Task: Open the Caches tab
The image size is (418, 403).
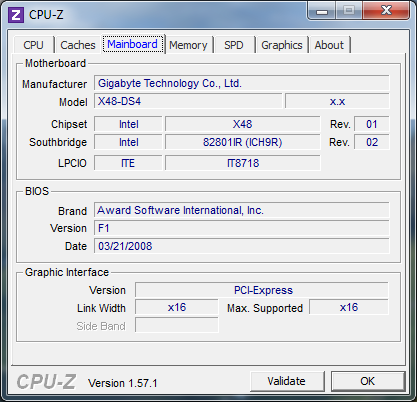Action: click(78, 45)
